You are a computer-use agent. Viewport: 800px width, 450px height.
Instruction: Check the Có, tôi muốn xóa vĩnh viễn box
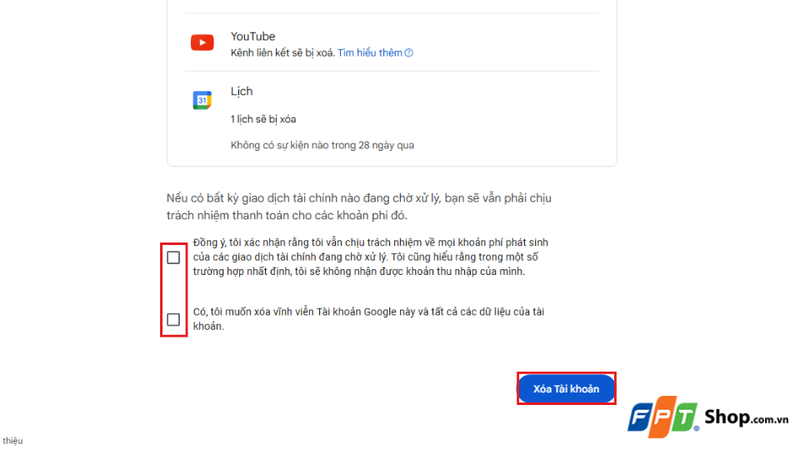[173, 320]
